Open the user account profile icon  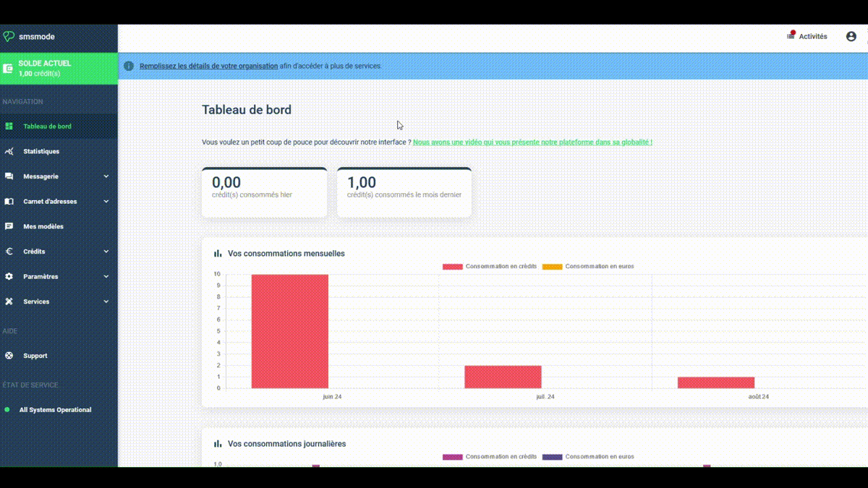pyautogui.click(x=851, y=36)
